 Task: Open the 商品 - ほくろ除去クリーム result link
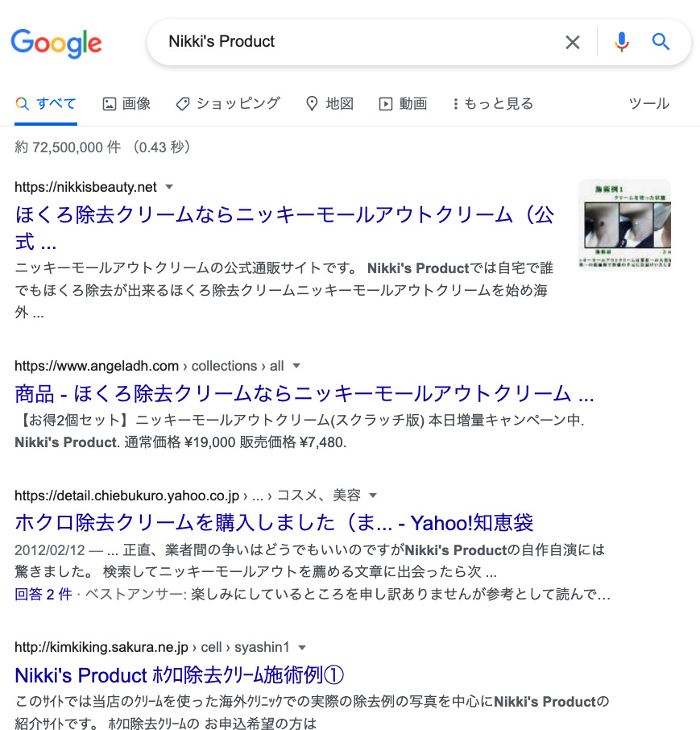pos(304,394)
